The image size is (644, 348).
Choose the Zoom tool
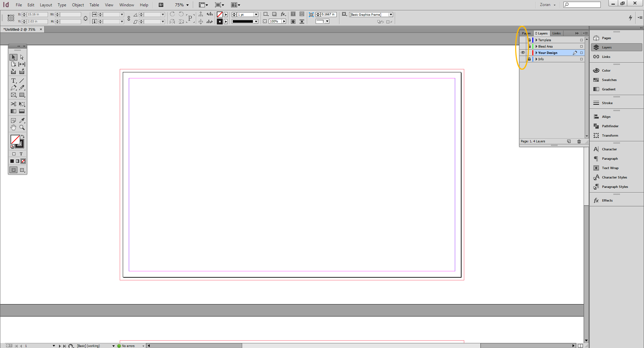22,127
